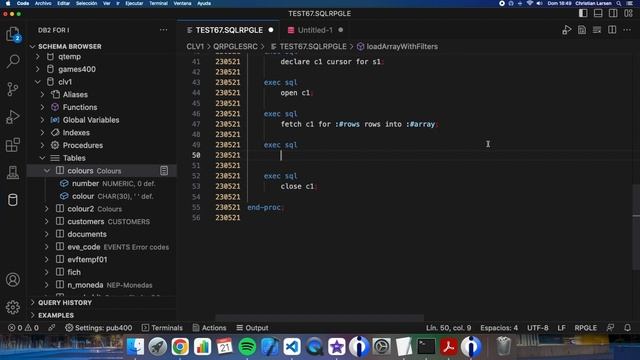Expand the qtemp schema
640x360 pixels.
(x=38, y=57)
